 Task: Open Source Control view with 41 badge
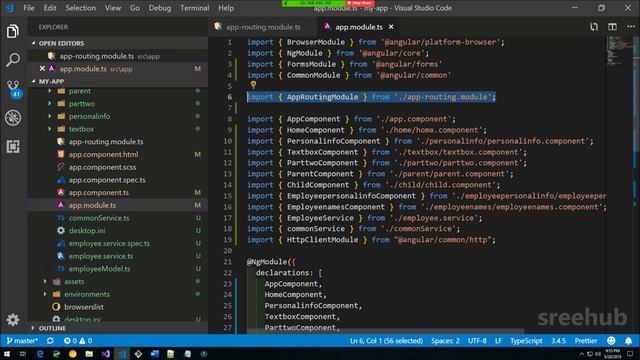coord(13,89)
